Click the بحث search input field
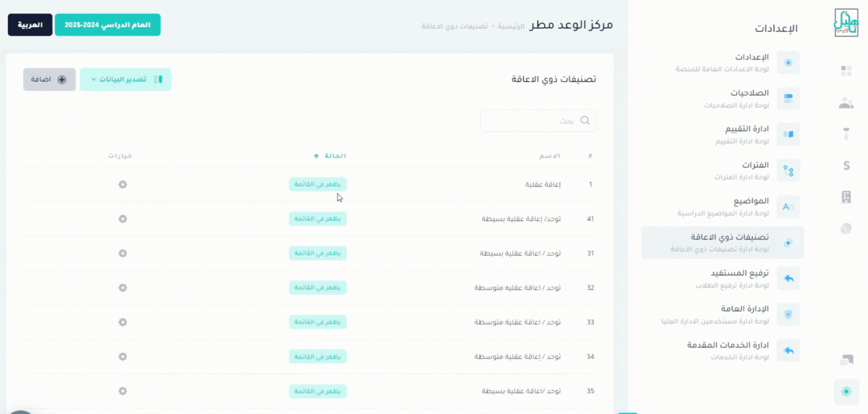 click(x=533, y=121)
